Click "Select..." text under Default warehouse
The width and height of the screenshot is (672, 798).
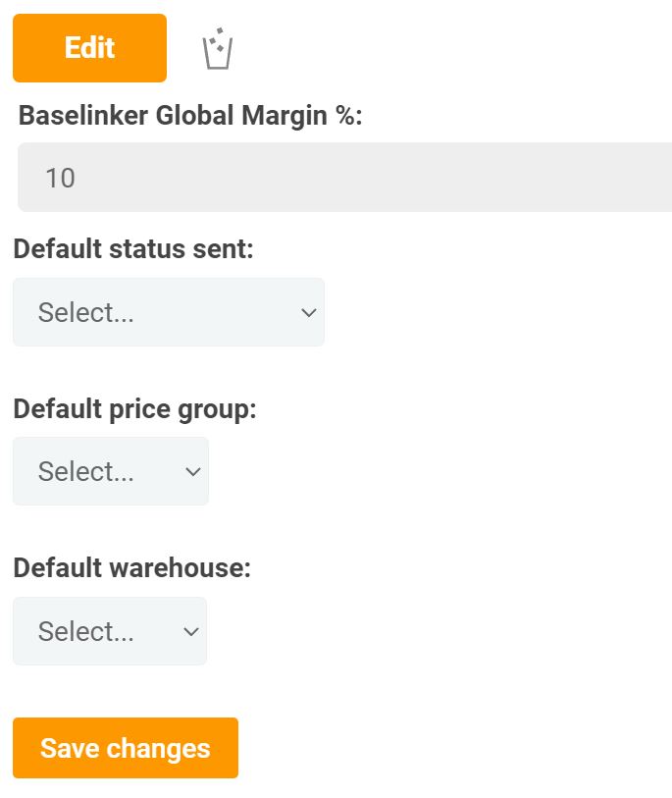tap(86, 632)
